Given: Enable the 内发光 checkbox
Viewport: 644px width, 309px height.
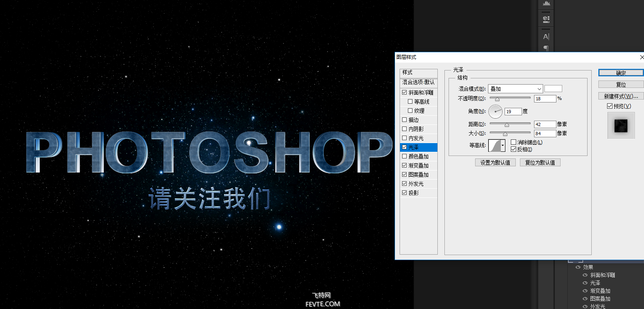Looking at the screenshot, I should (405, 138).
